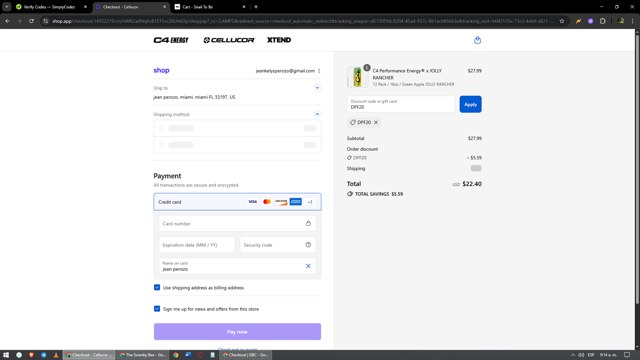Click the volume icon in system tray
This screenshot has width=640, height=360.
click(x=581, y=355)
